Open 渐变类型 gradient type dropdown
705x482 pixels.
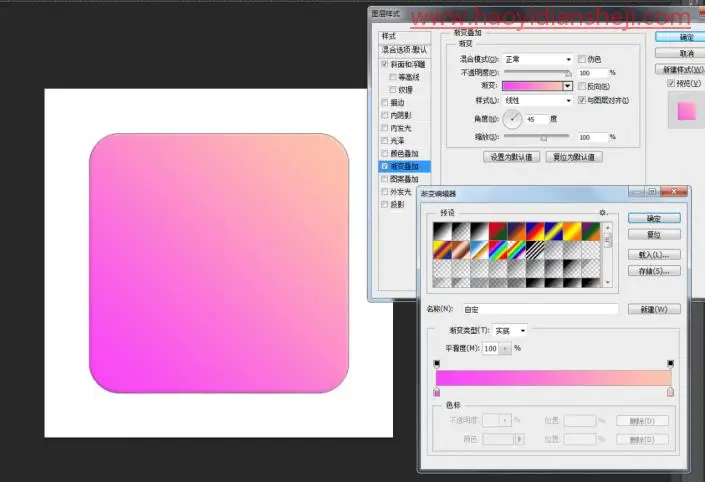coord(510,330)
